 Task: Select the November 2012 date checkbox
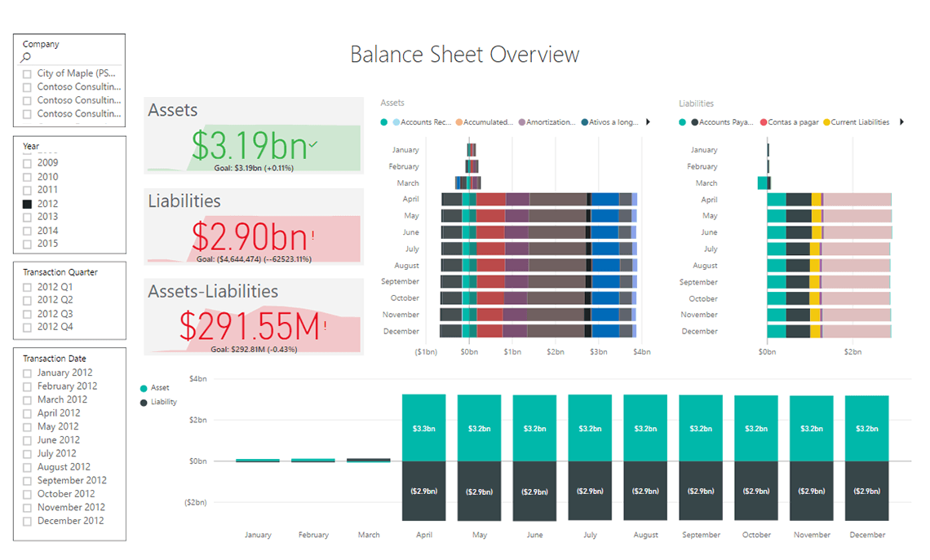[27, 509]
